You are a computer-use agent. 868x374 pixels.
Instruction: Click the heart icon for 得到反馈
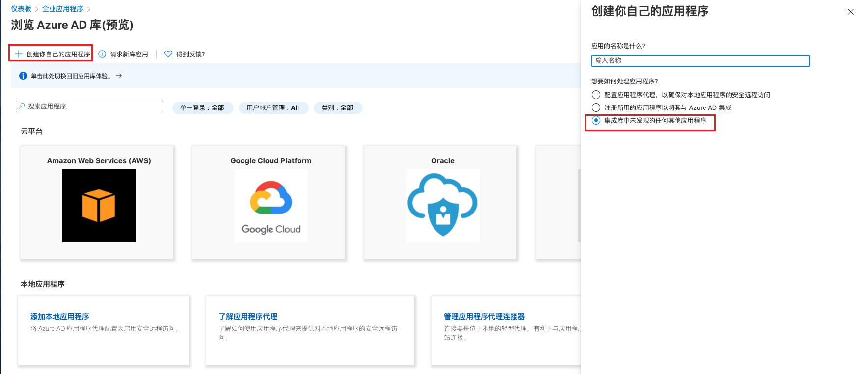168,54
